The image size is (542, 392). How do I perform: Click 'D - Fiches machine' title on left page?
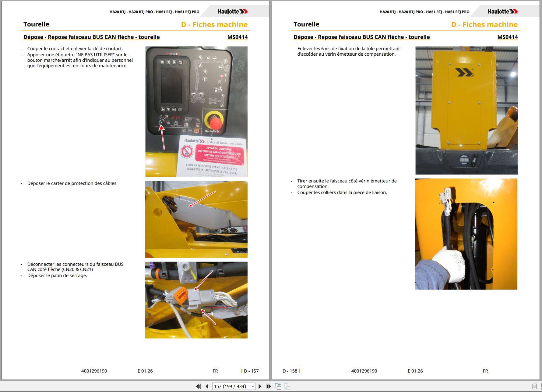[x=214, y=25]
